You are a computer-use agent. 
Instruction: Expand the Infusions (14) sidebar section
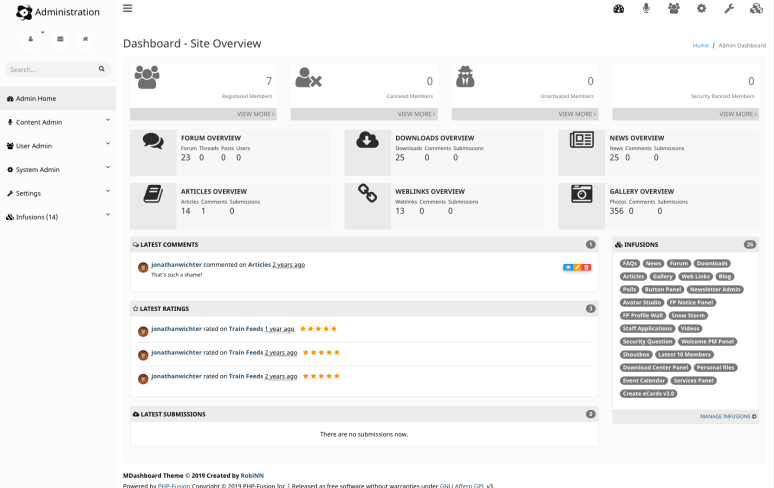pyautogui.click(x=57, y=216)
